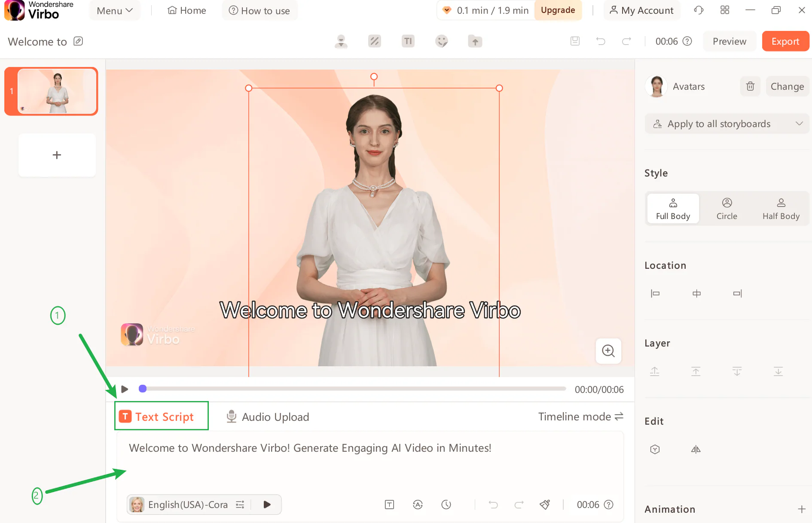Select Half Body style
Image resolution: width=812 pixels, height=523 pixels.
(781, 209)
